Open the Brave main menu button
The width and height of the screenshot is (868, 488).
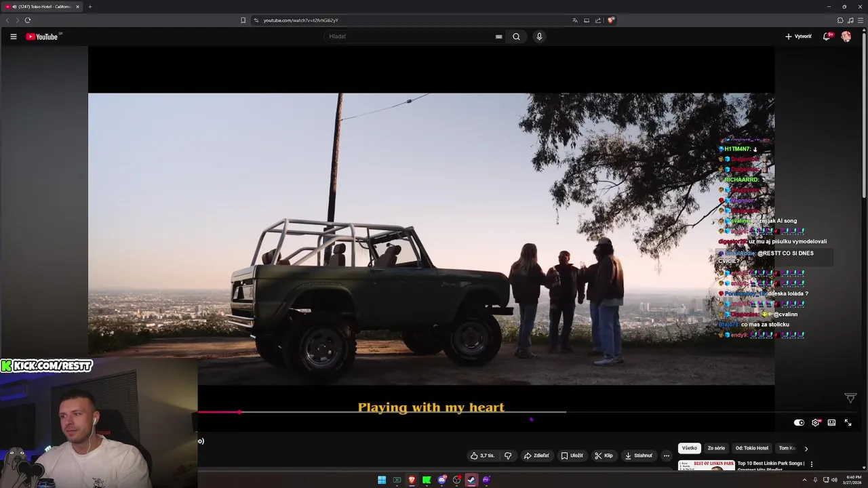click(x=861, y=20)
